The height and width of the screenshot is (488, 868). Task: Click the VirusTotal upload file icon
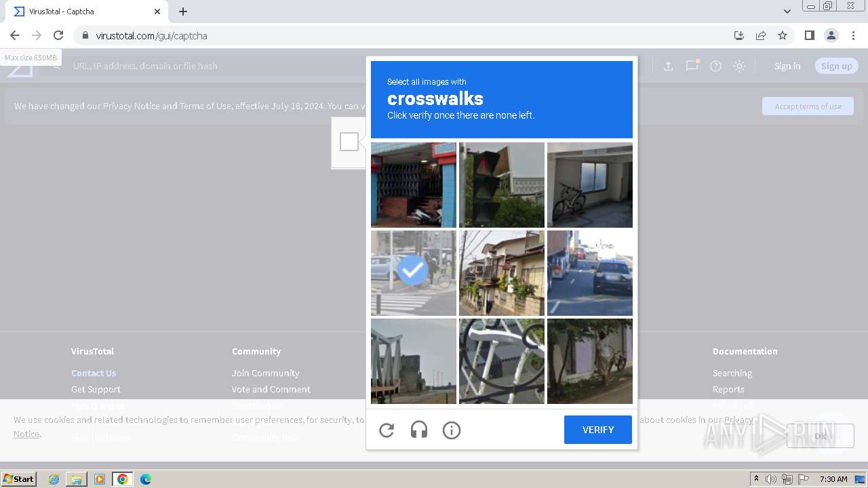coord(668,66)
